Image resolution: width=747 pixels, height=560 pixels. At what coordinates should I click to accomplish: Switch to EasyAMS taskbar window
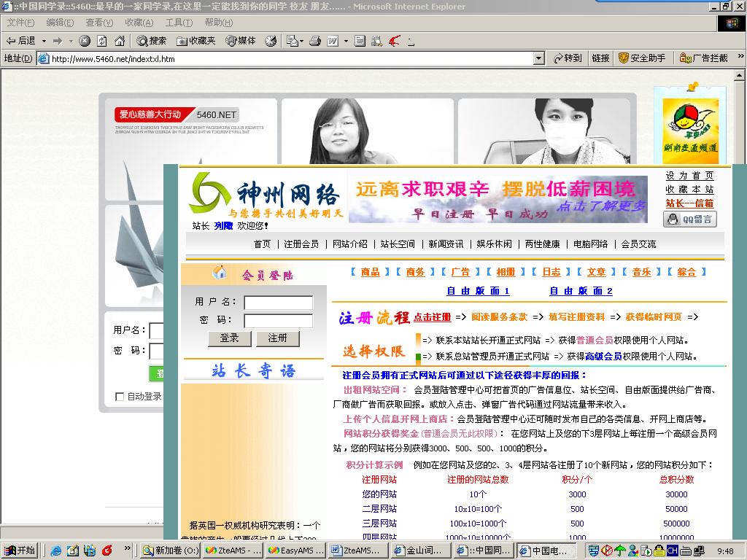[295, 551]
